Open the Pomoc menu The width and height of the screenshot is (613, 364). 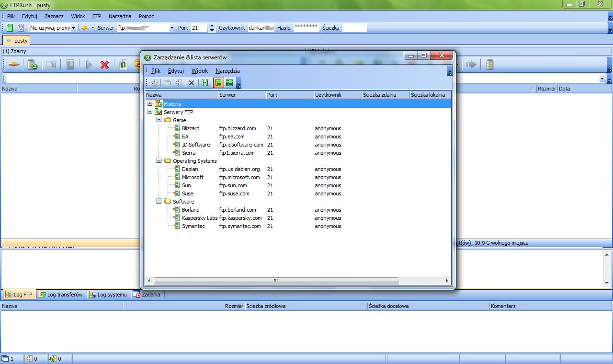147,16
